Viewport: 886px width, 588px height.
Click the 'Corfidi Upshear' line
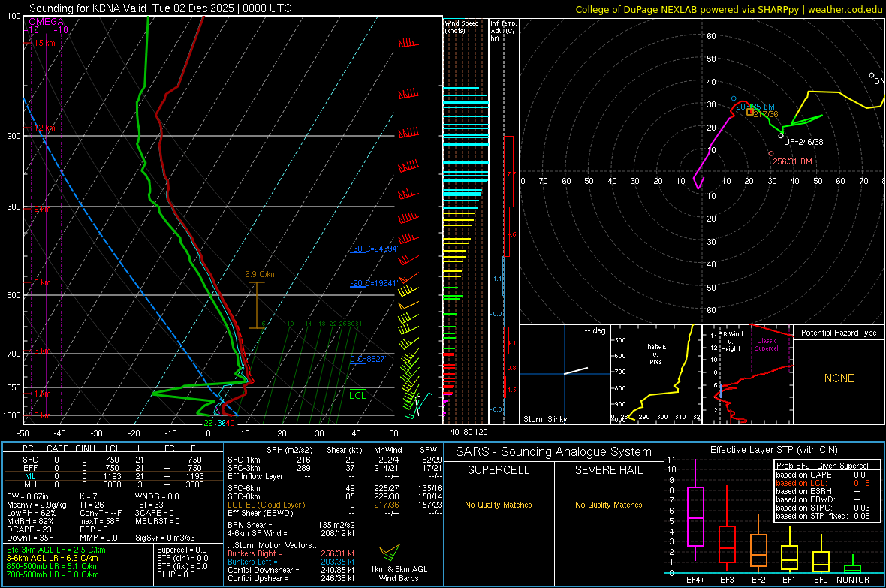[291, 578]
